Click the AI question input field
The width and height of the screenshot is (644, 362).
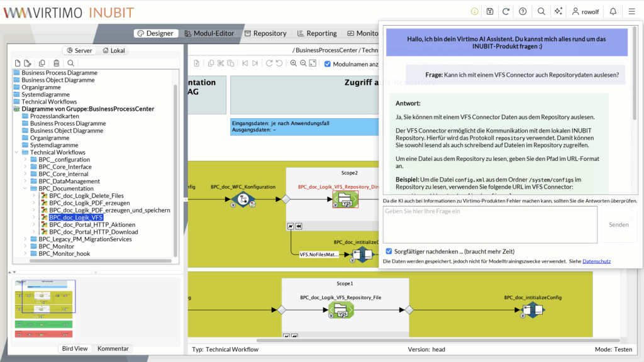pyautogui.click(x=489, y=224)
